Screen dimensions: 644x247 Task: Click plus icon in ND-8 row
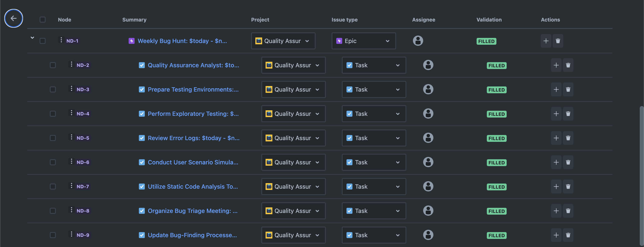click(x=556, y=211)
